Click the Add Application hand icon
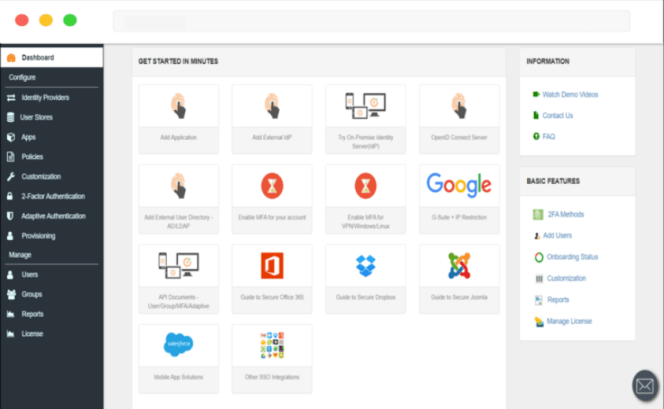The height and width of the screenshot is (409, 664). click(179, 106)
